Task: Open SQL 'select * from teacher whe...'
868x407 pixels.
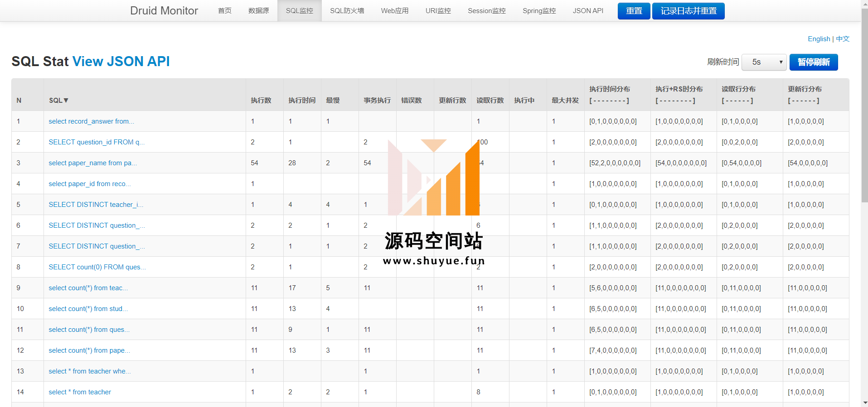Action: tap(90, 371)
